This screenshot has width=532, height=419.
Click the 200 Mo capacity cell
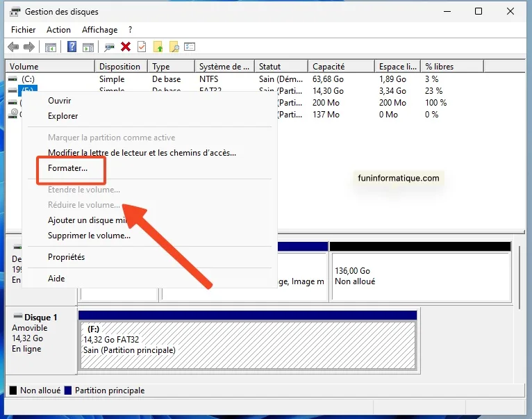[x=326, y=103]
